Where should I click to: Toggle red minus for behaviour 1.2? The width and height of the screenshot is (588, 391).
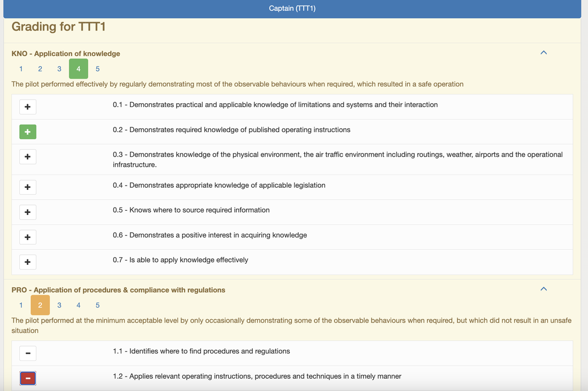click(28, 378)
